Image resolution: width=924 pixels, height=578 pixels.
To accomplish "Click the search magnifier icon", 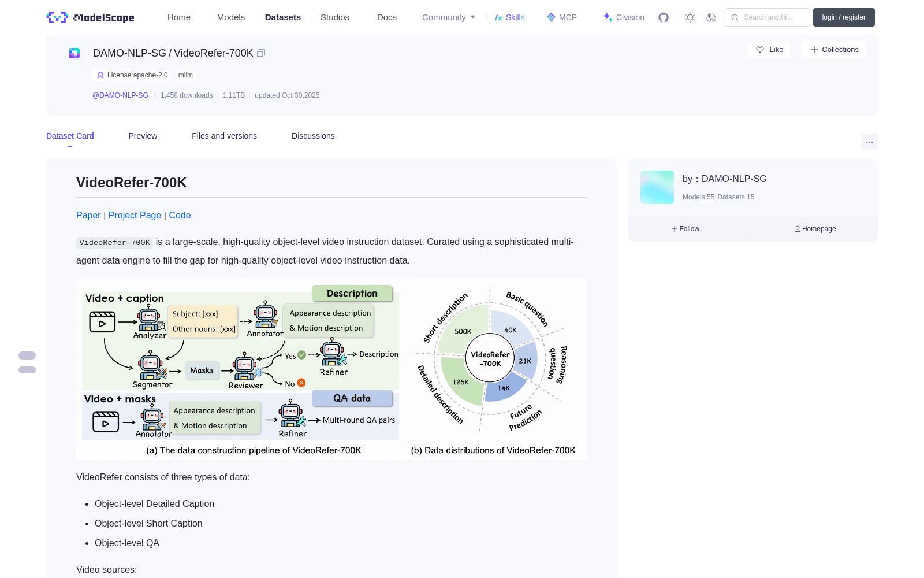I will pos(735,17).
